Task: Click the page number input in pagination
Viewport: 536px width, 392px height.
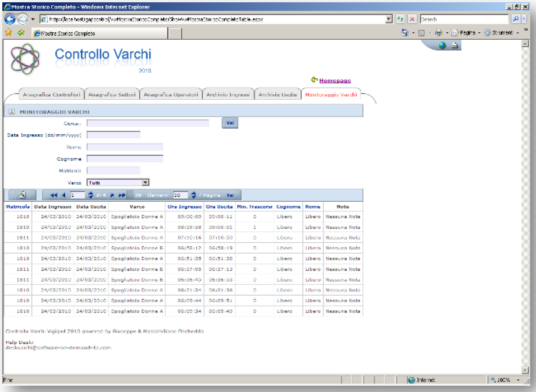Action: coord(77,195)
